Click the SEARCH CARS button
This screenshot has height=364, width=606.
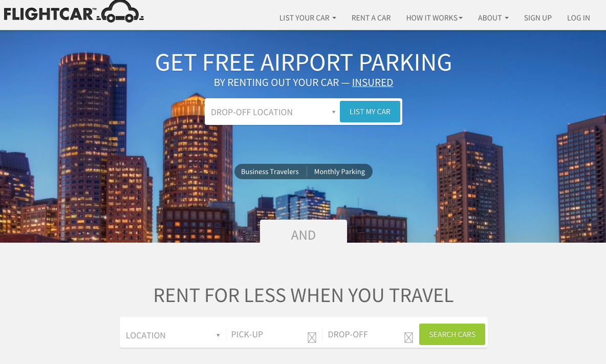coord(452,334)
